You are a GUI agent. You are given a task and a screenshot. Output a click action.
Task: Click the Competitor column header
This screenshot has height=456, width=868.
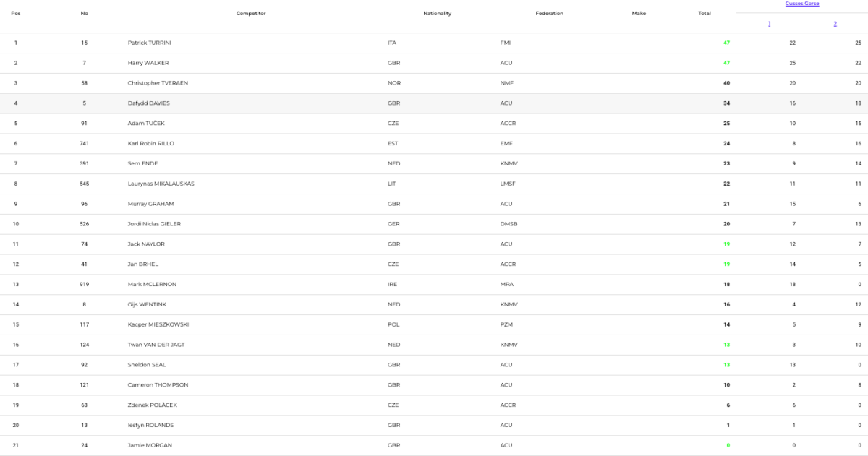pos(251,13)
